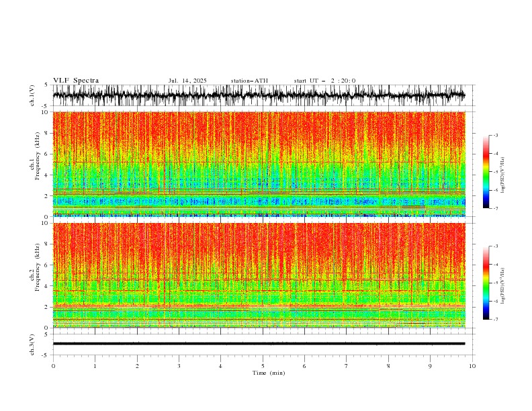Click the -7 label on ch.2 colorbar

pos(495,320)
